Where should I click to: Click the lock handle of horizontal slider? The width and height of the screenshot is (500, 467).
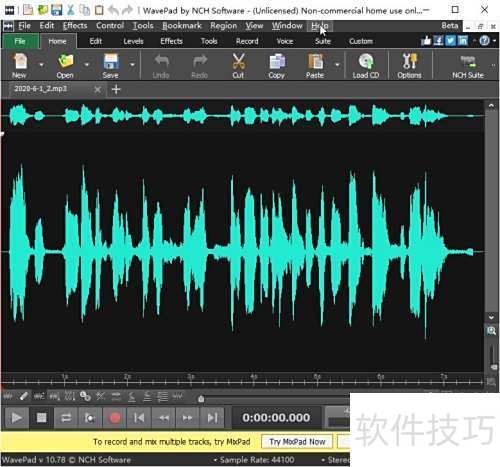pyautogui.click(x=201, y=399)
